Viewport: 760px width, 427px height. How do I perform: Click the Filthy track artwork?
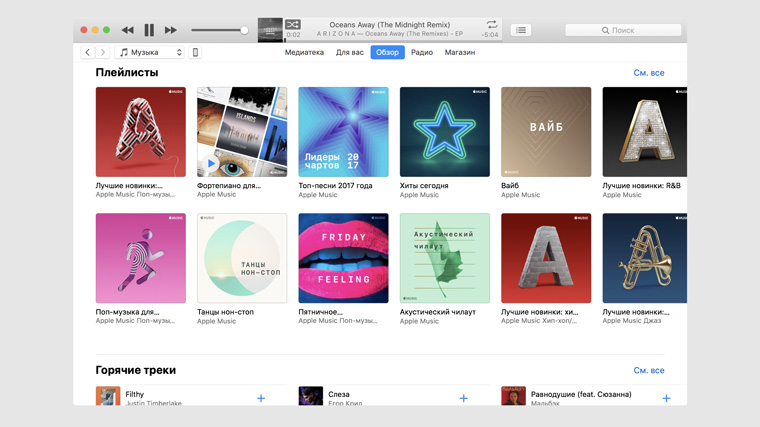108,396
